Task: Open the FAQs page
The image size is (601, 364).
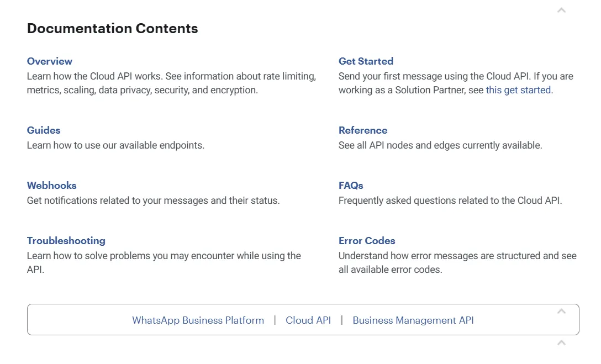Action: pyautogui.click(x=351, y=186)
